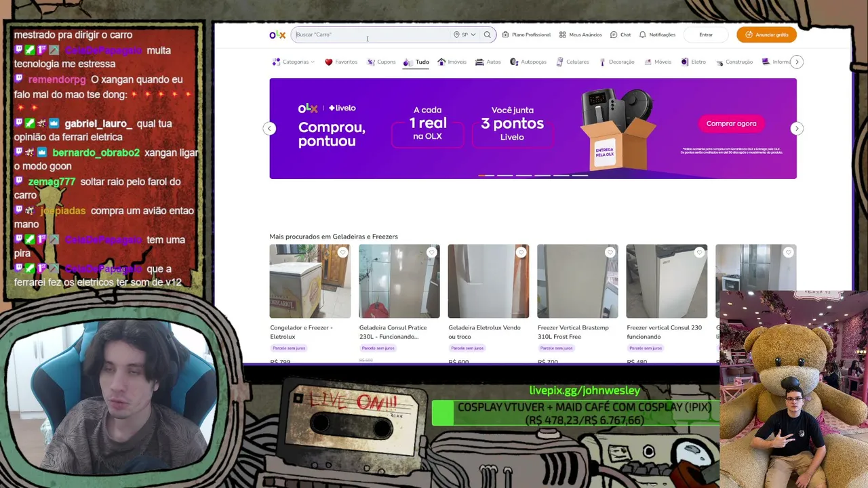
Task: Open the Imóveis house category
Action: click(452, 62)
